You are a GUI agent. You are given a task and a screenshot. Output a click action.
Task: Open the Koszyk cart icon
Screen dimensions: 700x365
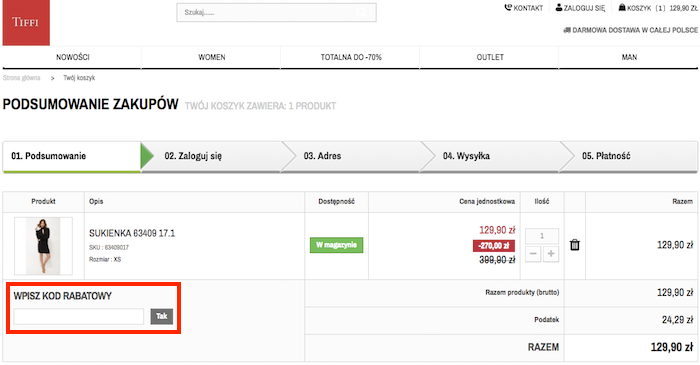pyautogui.click(x=622, y=8)
